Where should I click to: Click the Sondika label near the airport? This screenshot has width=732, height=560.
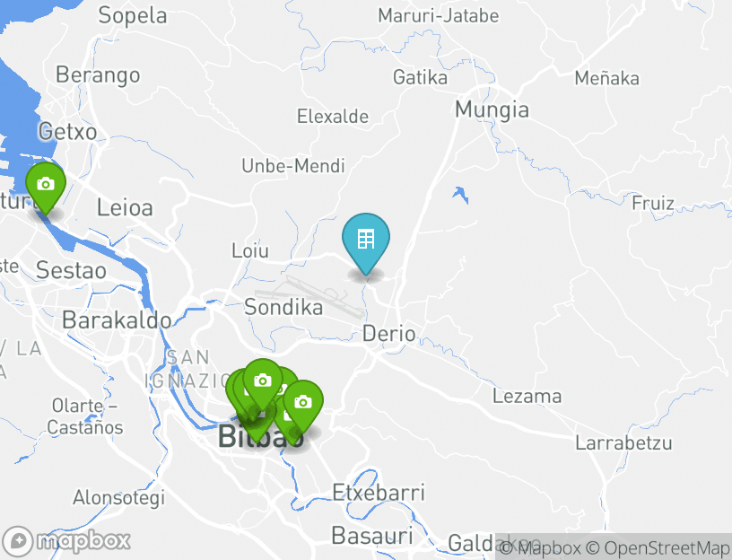pos(283,307)
